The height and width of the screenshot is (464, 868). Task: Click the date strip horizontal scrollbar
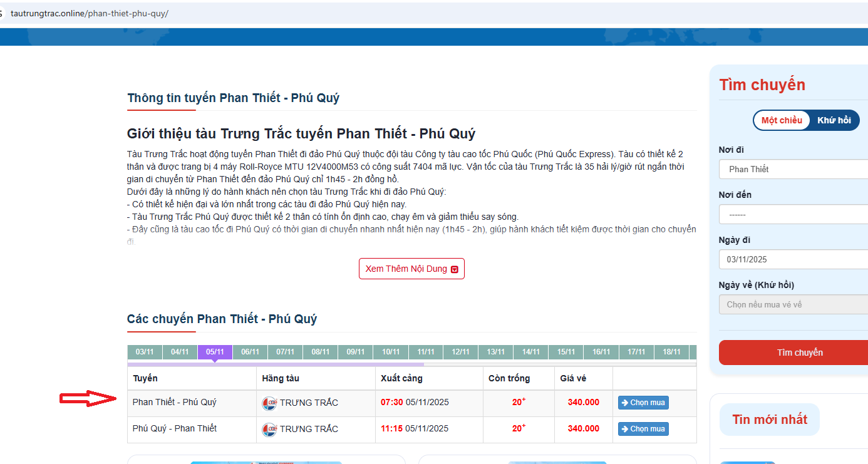click(x=276, y=364)
